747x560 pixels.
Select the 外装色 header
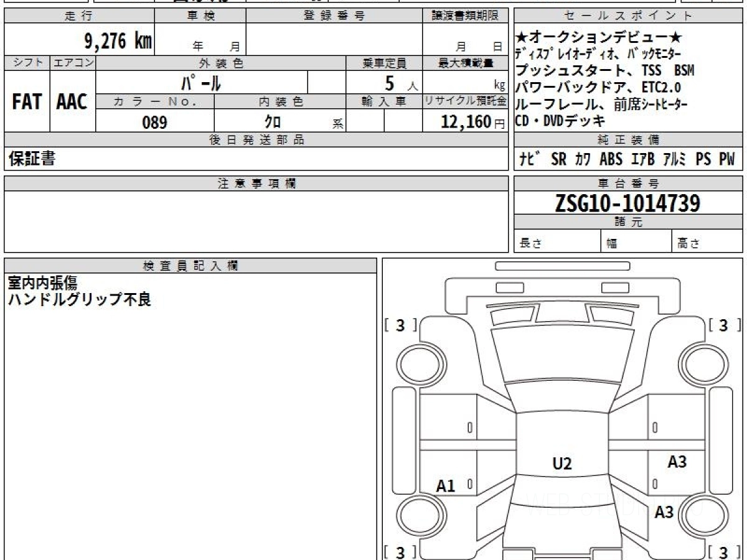click(220, 63)
